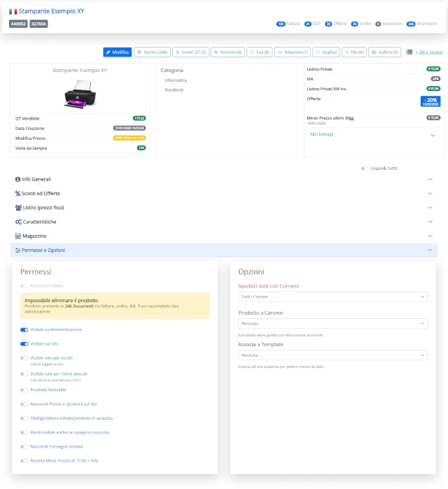Expand Altri Dettagli chevron
Viewport: 448px width, 489px height.
433,135
